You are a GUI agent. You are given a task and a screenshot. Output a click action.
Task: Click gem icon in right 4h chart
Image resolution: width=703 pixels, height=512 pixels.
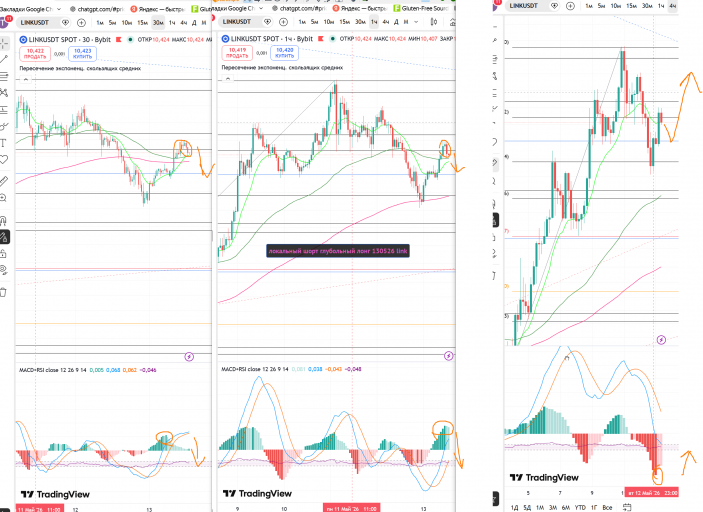point(555,6)
